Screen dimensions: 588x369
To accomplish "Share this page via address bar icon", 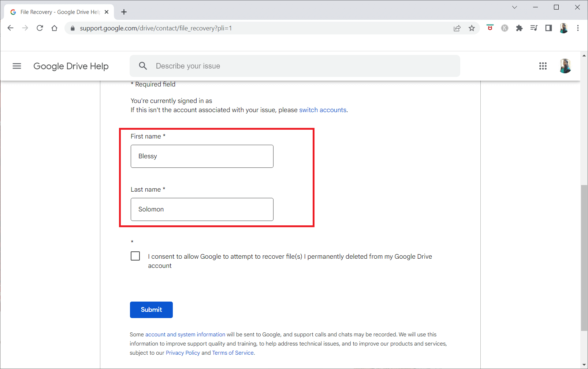I will 457,28.
